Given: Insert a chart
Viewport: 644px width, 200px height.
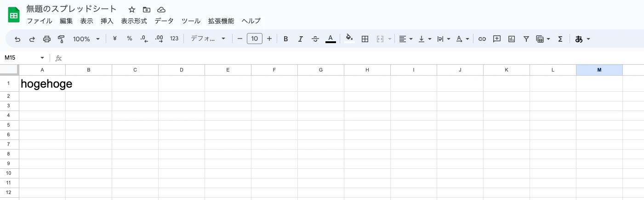Looking at the screenshot, I should pyautogui.click(x=512, y=39).
